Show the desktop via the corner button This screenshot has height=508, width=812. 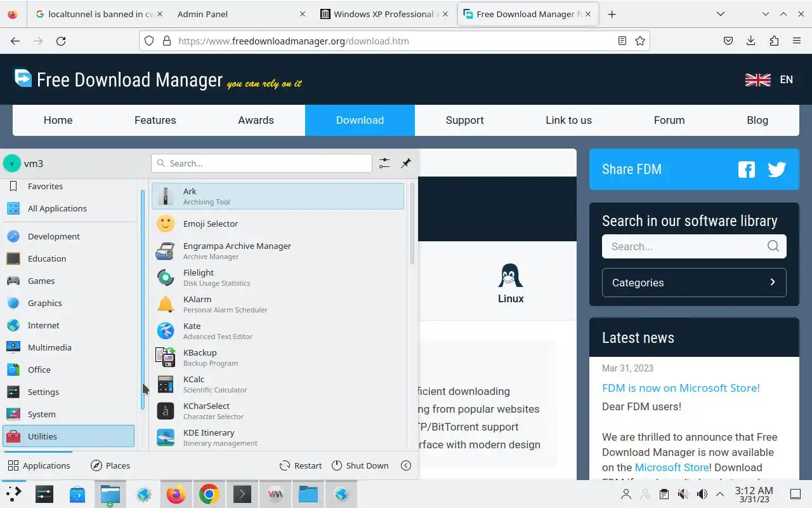[796, 494]
